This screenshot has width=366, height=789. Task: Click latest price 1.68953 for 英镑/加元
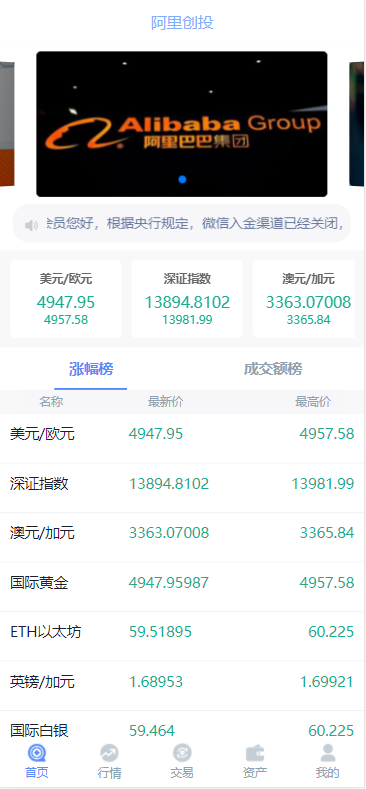click(x=156, y=682)
